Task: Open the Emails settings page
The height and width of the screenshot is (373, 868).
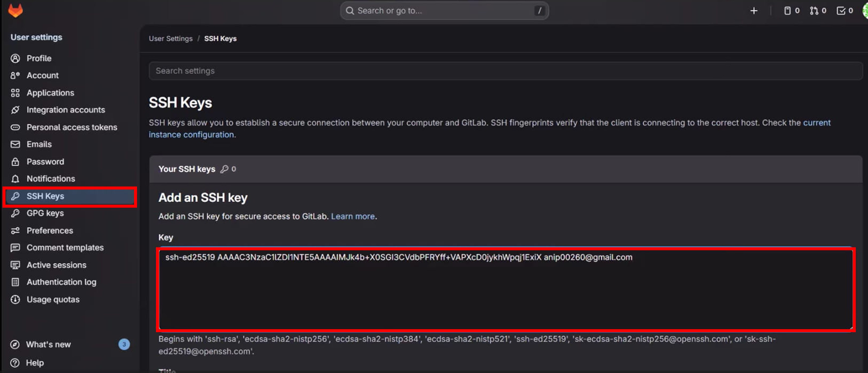Action: point(39,144)
